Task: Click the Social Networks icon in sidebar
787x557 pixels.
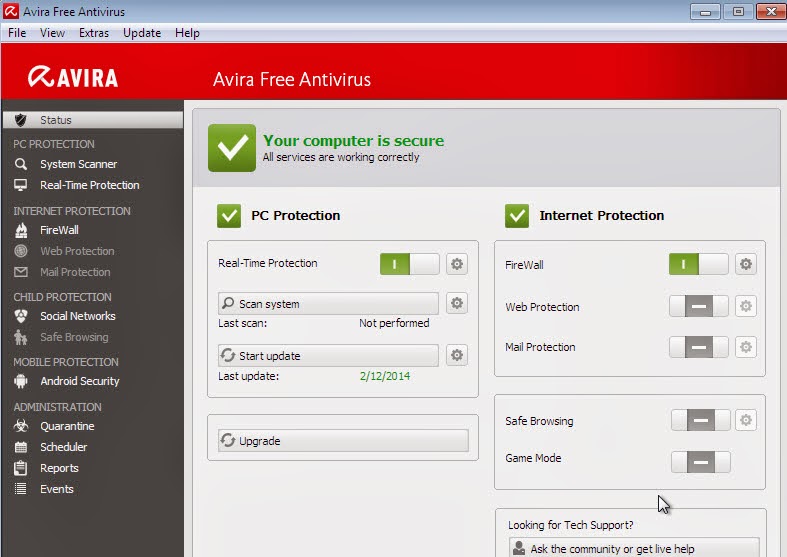Action: [21, 316]
